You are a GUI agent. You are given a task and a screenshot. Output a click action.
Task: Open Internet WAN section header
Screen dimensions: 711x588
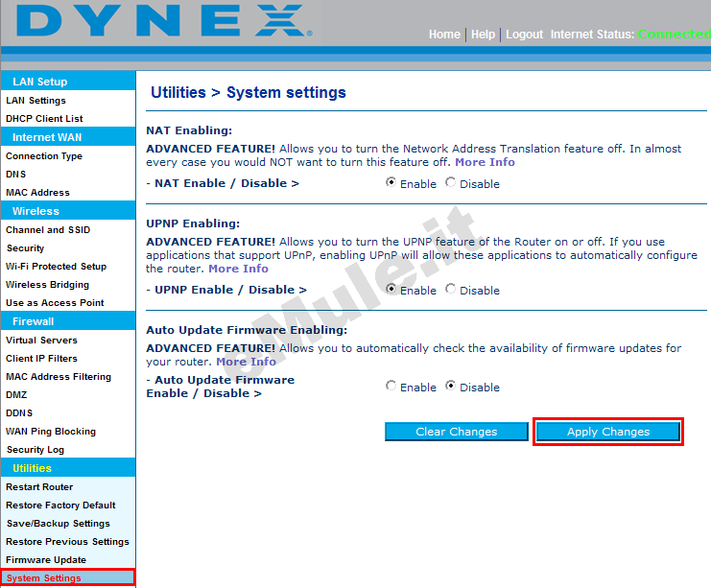pyautogui.click(x=68, y=137)
